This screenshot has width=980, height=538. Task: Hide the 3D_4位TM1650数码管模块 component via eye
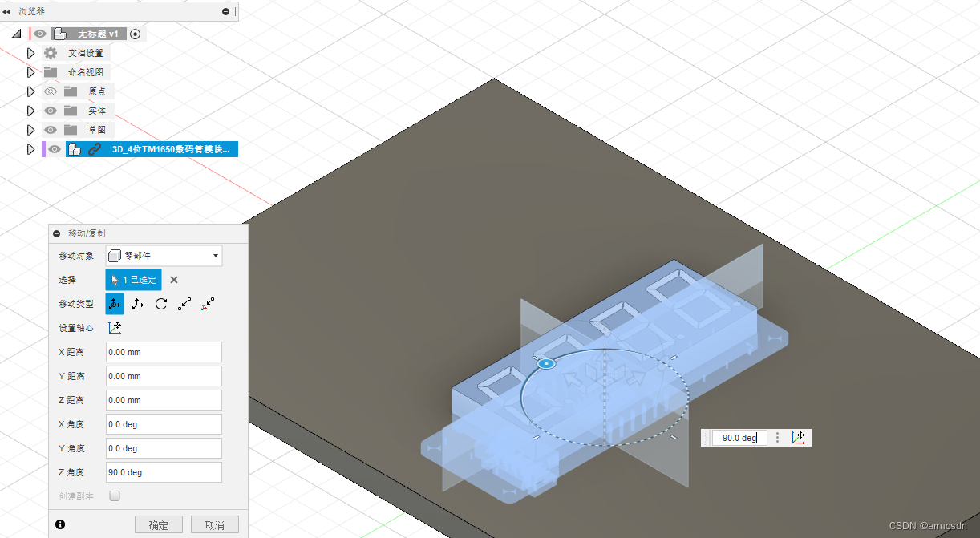pos(55,149)
